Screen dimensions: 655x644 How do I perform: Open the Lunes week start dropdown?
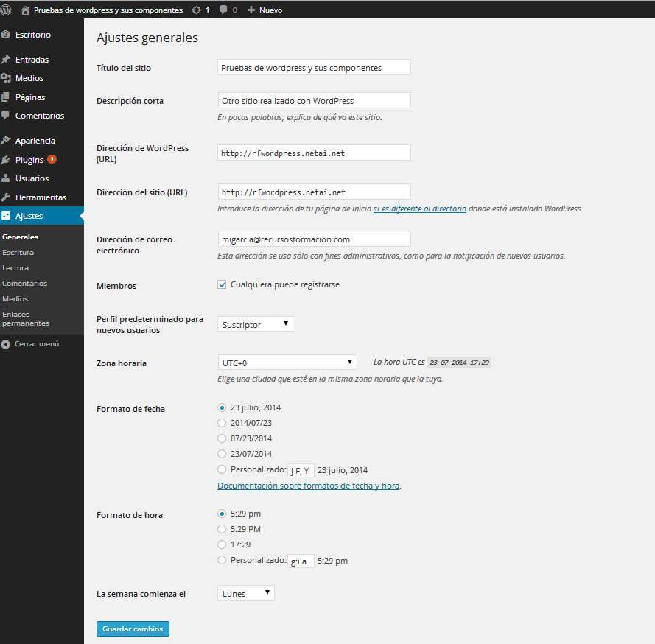245,593
